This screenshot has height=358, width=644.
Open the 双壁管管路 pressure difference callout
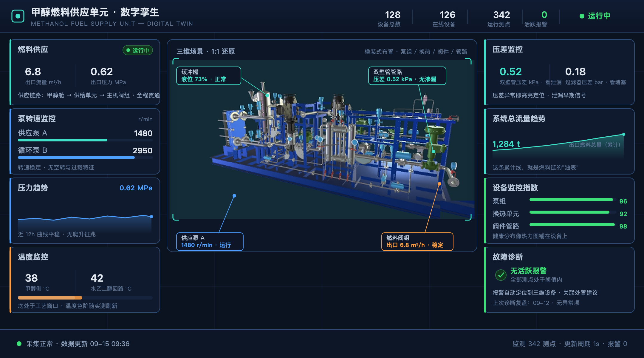(407, 76)
